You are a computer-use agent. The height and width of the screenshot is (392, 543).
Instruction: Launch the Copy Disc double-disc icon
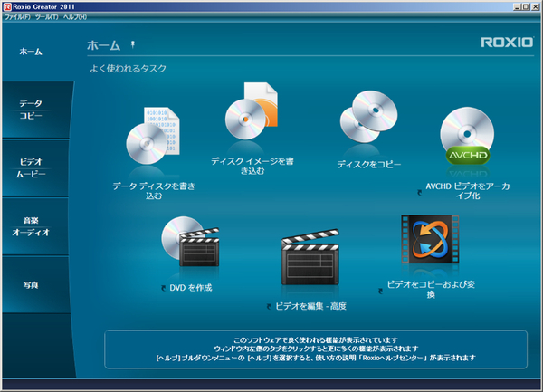[x=368, y=117]
